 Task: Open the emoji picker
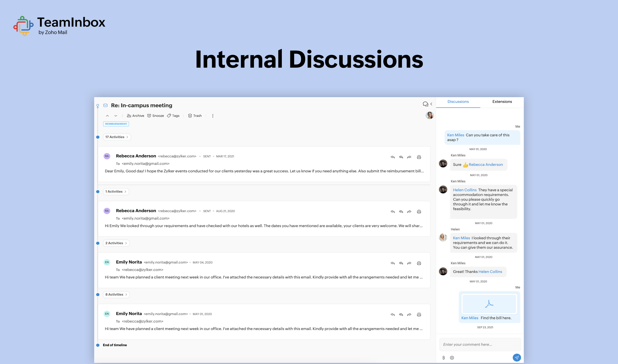click(x=452, y=358)
